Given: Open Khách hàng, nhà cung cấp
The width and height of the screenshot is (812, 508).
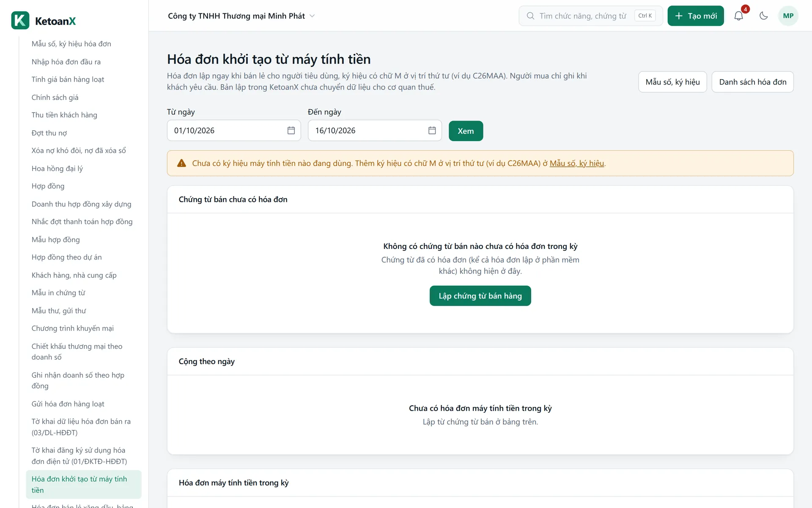Looking at the screenshot, I should [x=84, y=275].
